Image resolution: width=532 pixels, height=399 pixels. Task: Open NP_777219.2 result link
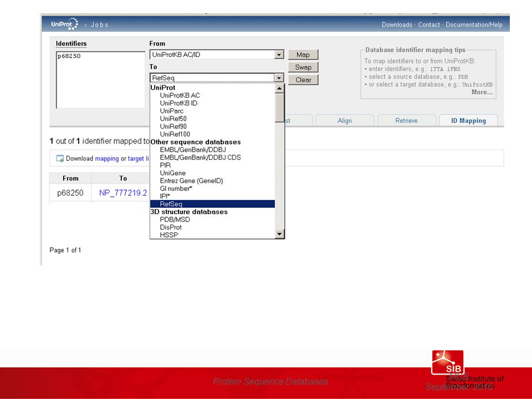123,193
